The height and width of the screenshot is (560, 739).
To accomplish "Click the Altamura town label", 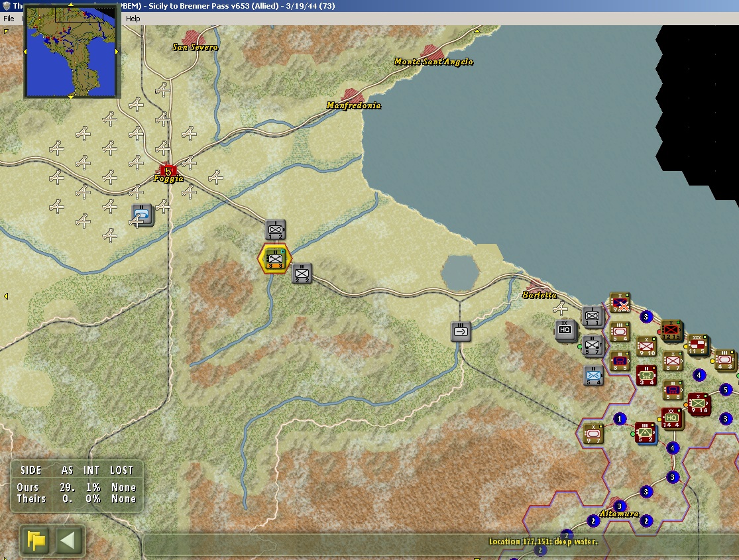I will [x=619, y=514].
